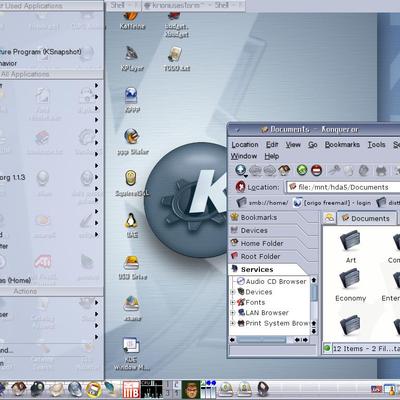Image resolution: width=400 pixels, height=400 pixels.
Task: Click the red MB memory monitor panel applet
Action: 131,390
